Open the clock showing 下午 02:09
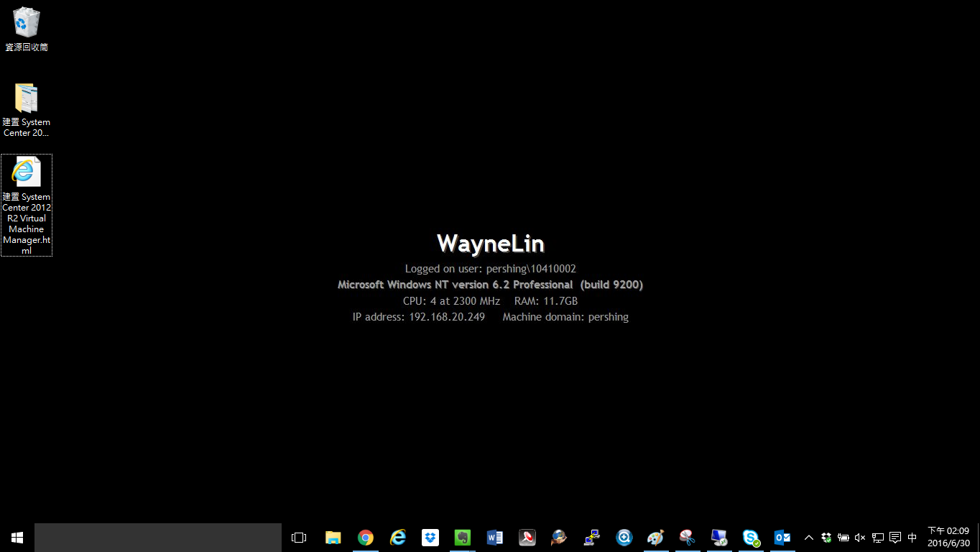This screenshot has height=552, width=980. click(x=948, y=538)
